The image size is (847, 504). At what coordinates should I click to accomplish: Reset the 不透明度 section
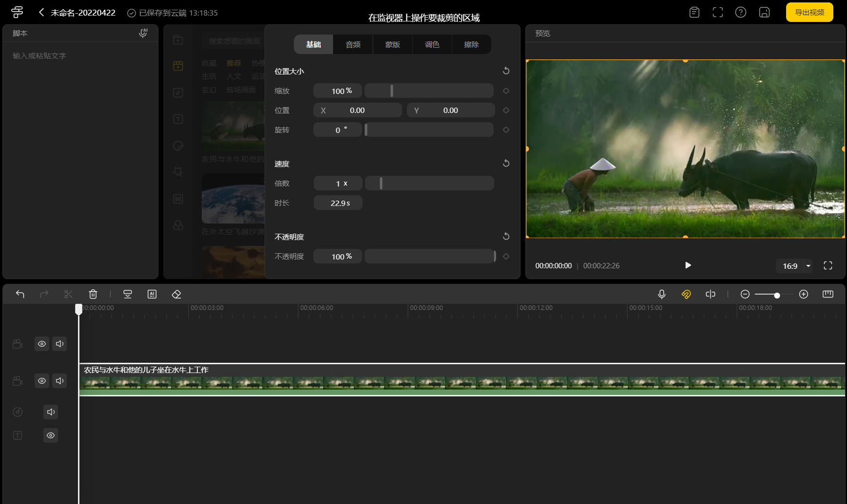tap(506, 236)
